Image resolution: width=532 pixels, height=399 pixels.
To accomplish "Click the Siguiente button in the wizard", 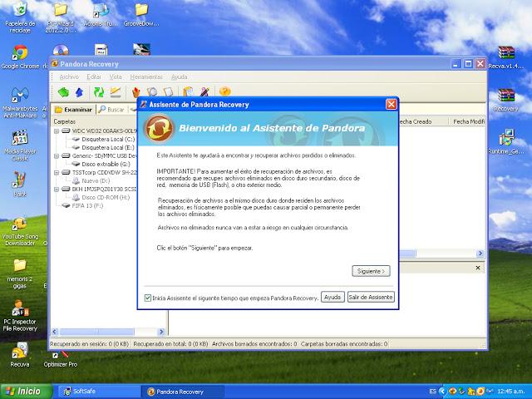I will click(371, 271).
